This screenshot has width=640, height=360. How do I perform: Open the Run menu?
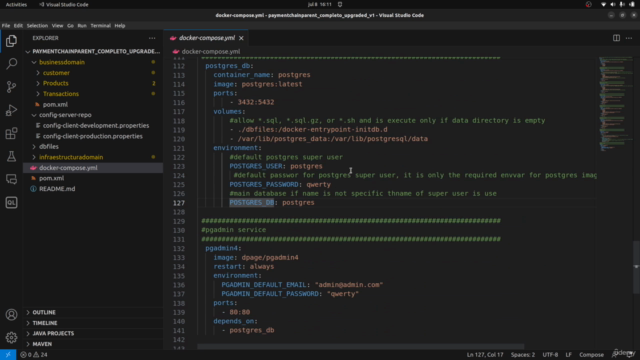pos(82,26)
